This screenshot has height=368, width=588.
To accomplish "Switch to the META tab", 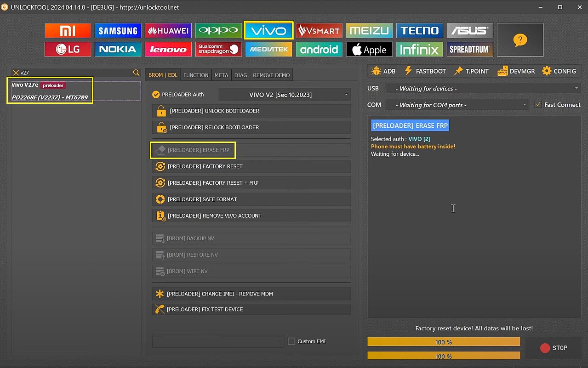I will point(221,75).
